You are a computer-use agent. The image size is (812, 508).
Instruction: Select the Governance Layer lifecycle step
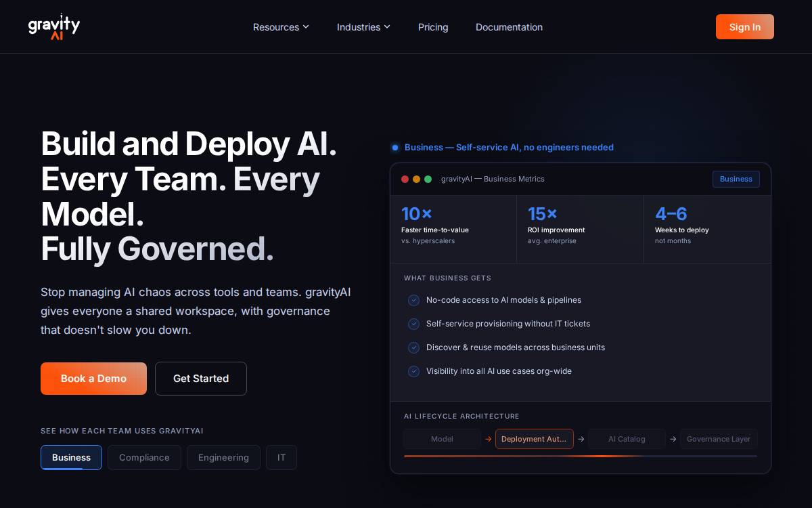(719, 439)
